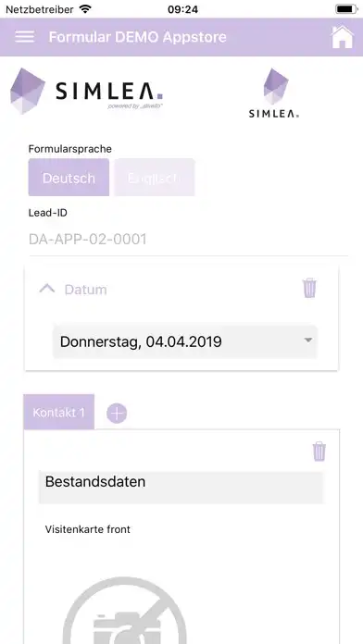Tap the small SIMLEA crystal logo
Screen dimensions: 363x644
pos(274,93)
